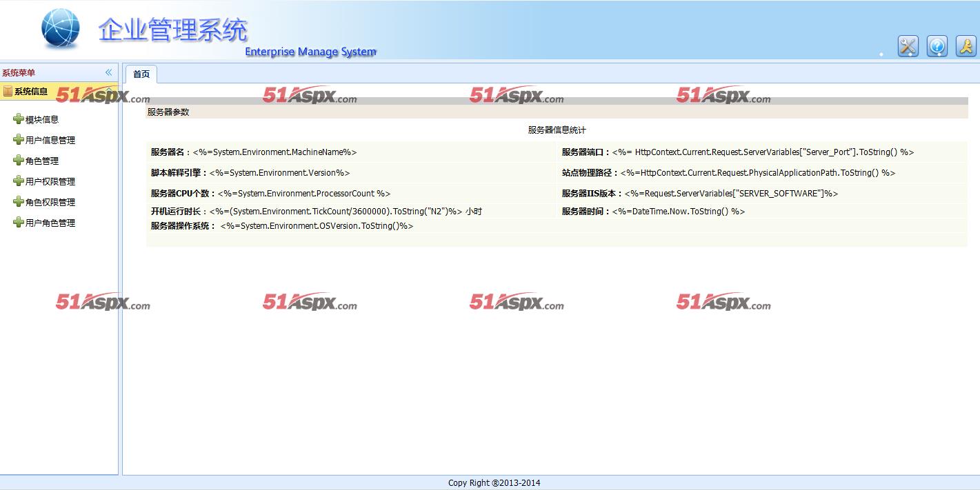
Task: Click the Copy Right ®2013-2014 footer text
Action: 494,483
